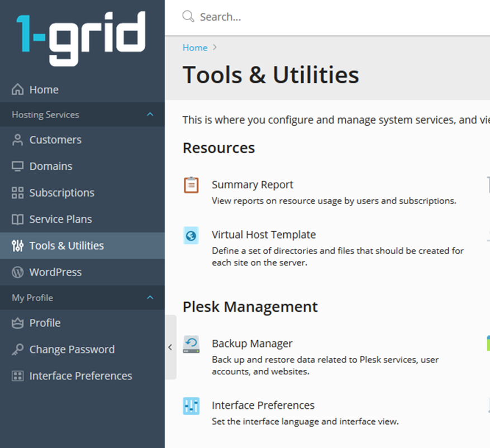Click the Home house icon in sidebar
The height and width of the screenshot is (448, 490).
pyautogui.click(x=17, y=89)
